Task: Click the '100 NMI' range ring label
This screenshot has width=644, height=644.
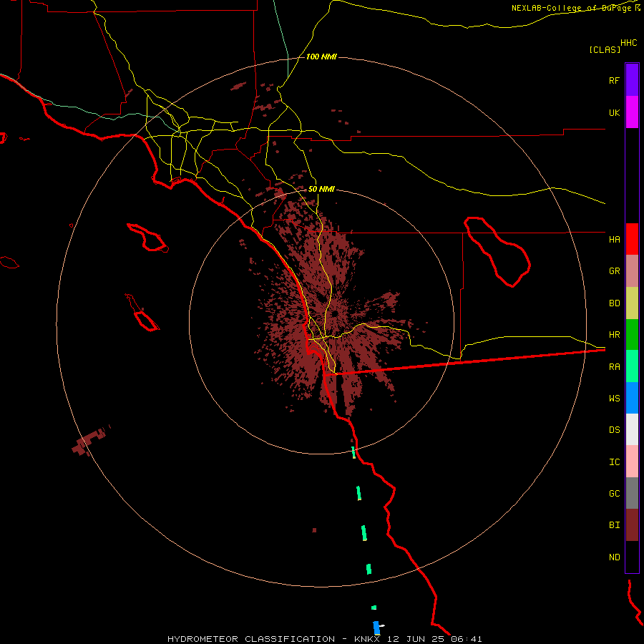Action: click(321, 57)
